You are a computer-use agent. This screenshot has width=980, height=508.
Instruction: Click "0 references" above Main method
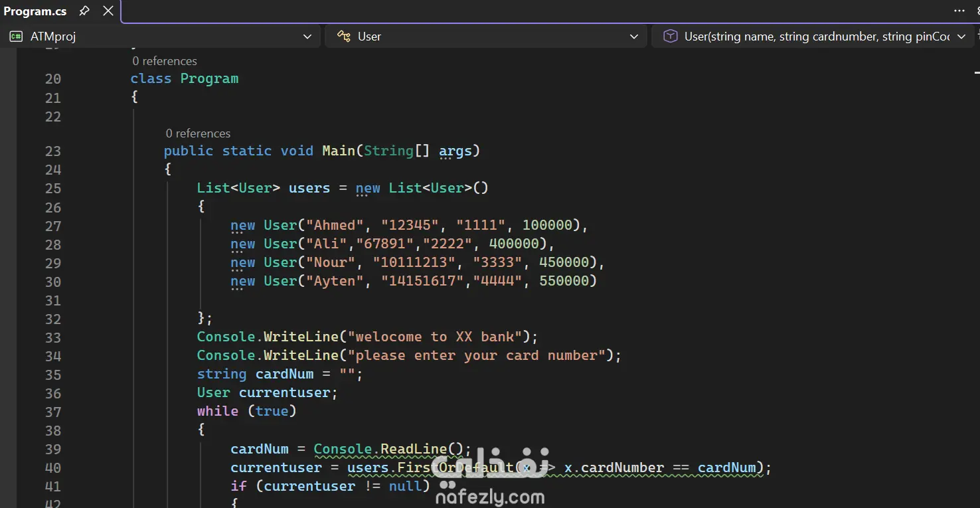[x=198, y=133]
